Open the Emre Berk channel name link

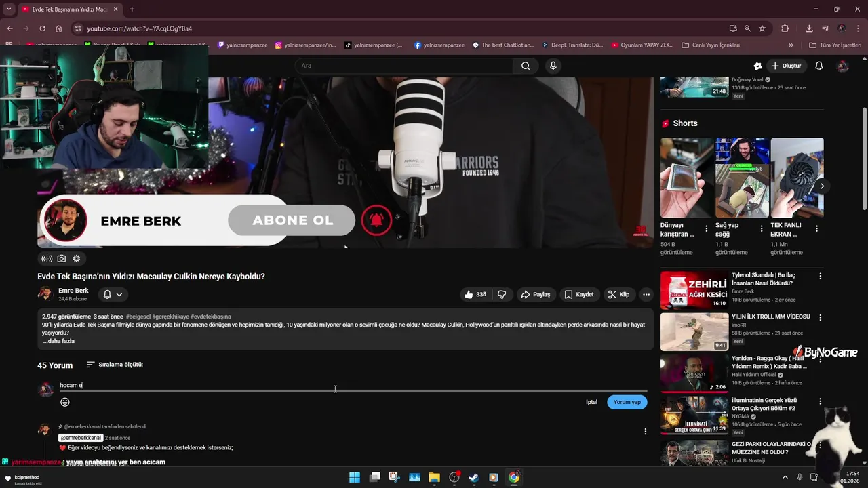pos(73,290)
